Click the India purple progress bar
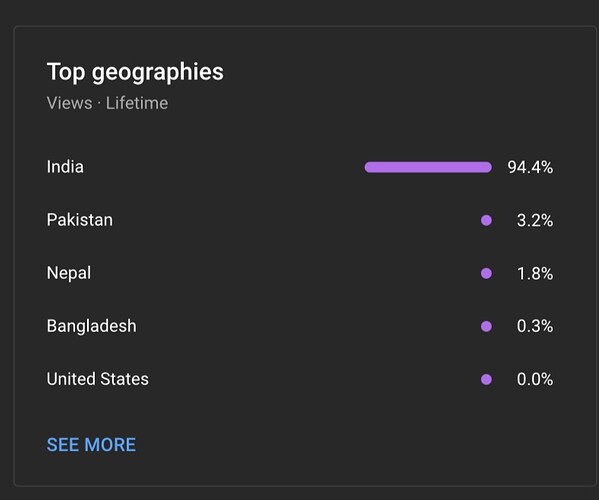 point(428,167)
